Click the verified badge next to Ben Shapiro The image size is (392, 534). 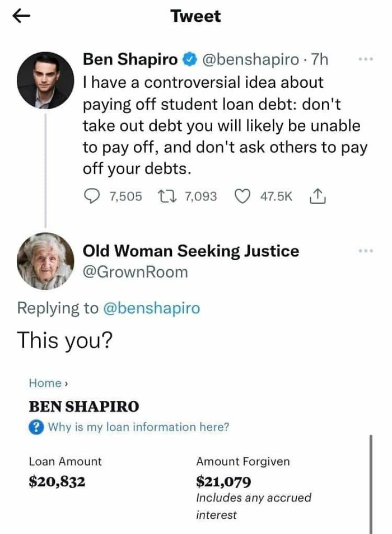tap(190, 59)
